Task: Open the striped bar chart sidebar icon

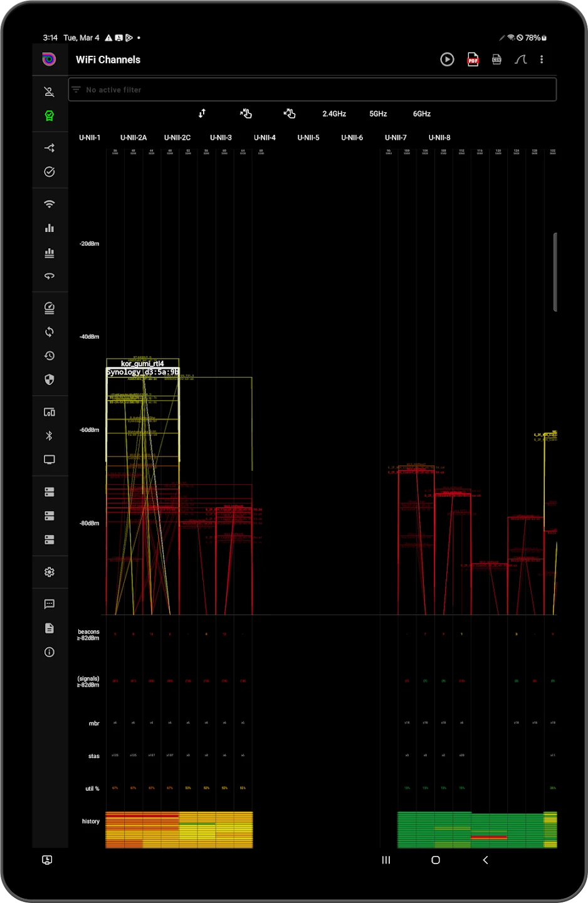Action: coord(50,253)
